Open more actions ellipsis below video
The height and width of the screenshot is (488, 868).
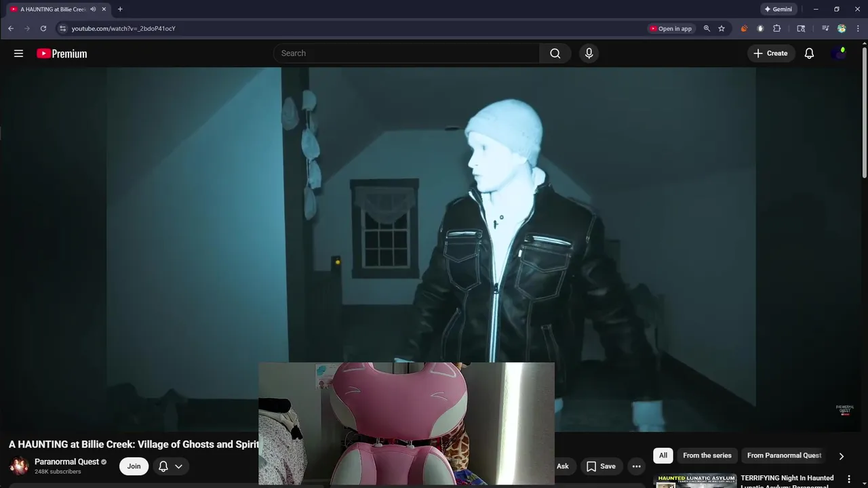point(636,466)
